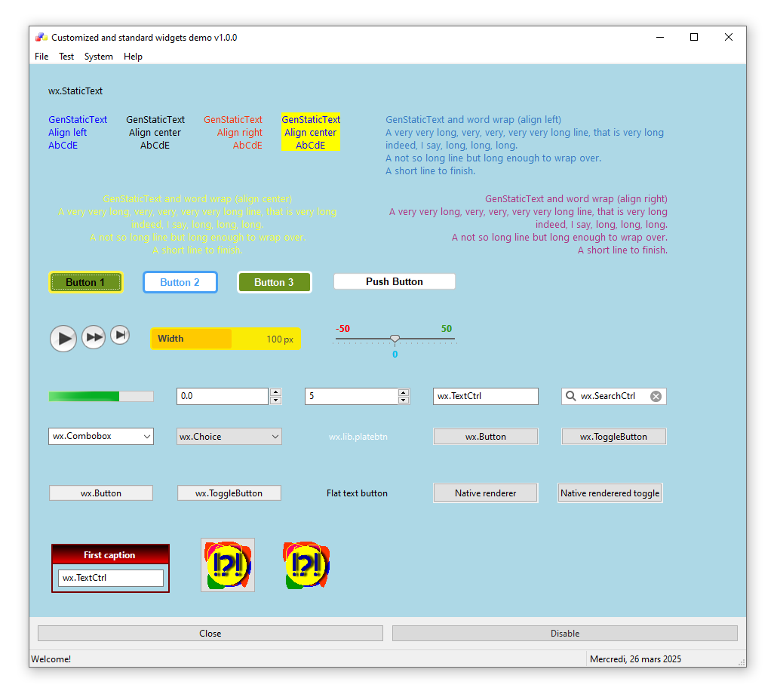Toggle the wx.ToggleButton beside Flat text button
Screen dimensions: 777x700
pyautogui.click(x=229, y=493)
